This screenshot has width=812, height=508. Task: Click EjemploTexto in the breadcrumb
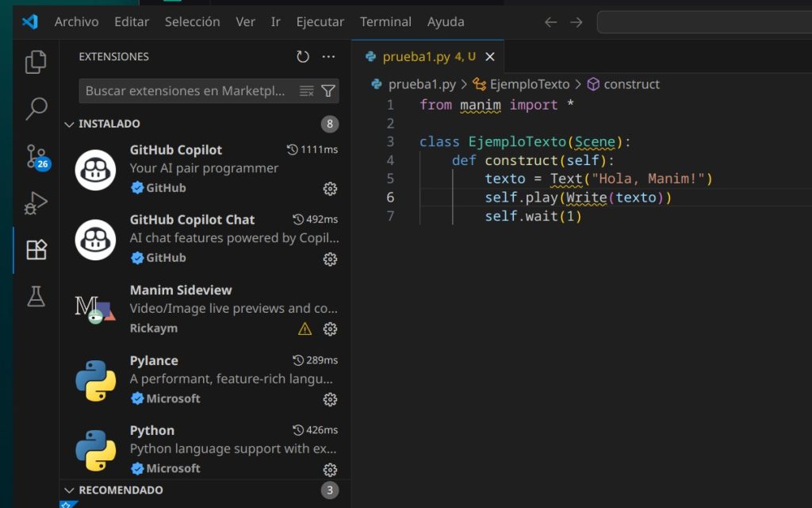(529, 84)
